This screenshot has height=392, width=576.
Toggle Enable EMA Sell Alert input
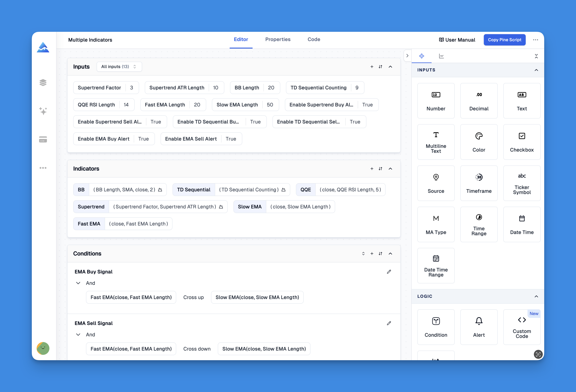[201, 139]
